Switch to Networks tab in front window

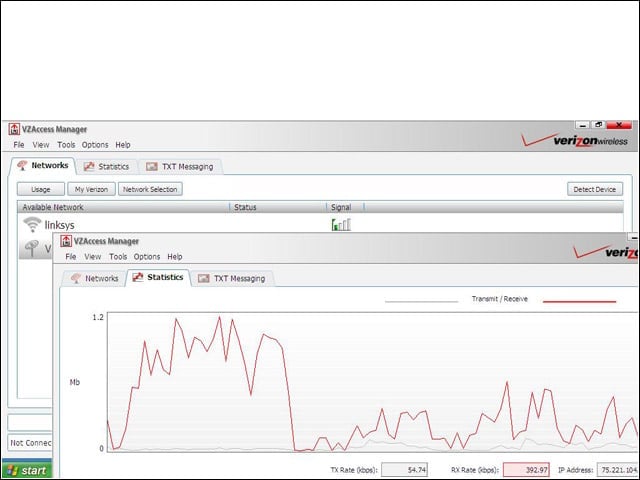[x=94, y=278]
